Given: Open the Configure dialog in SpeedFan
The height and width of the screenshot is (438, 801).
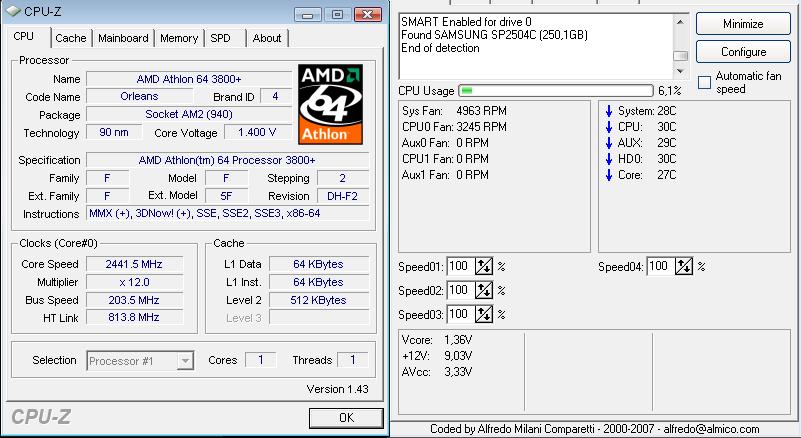Looking at the screenshot, I should [x=743, y=52].
